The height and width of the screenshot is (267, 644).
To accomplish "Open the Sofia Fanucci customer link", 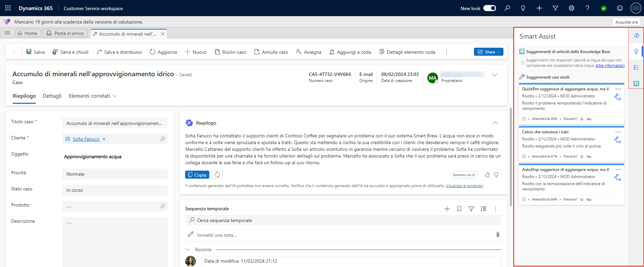I will pyautogui.click(x=86, y=139).
